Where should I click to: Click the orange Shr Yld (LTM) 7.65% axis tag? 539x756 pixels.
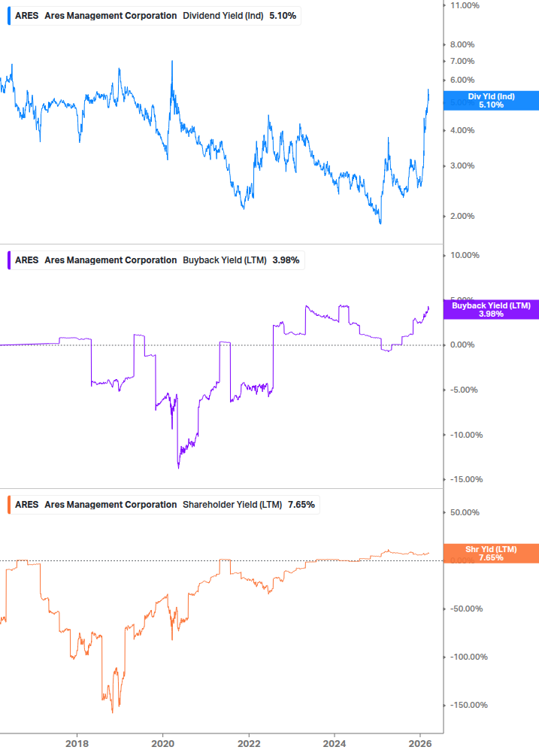coord(491,554)
